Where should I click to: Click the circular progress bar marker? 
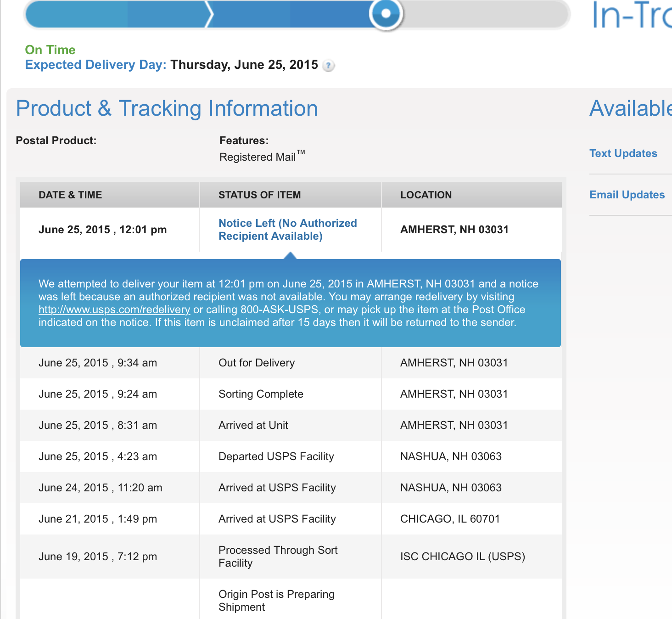(386, 14)
